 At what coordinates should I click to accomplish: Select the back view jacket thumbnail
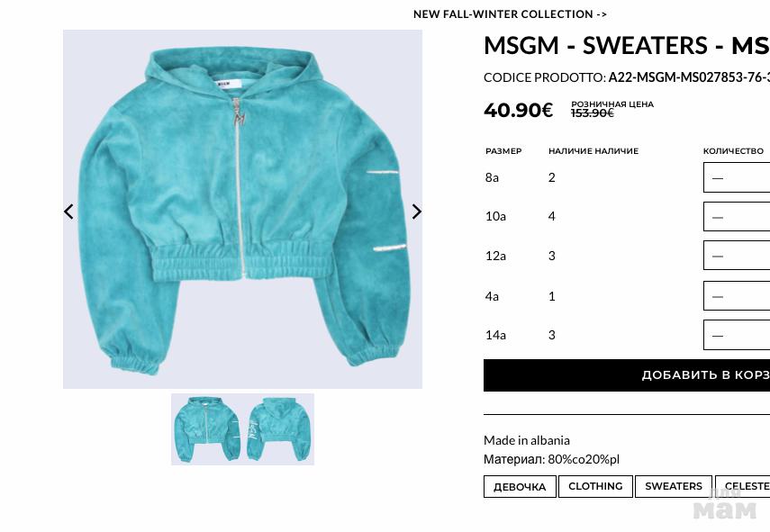click(278, 429)
